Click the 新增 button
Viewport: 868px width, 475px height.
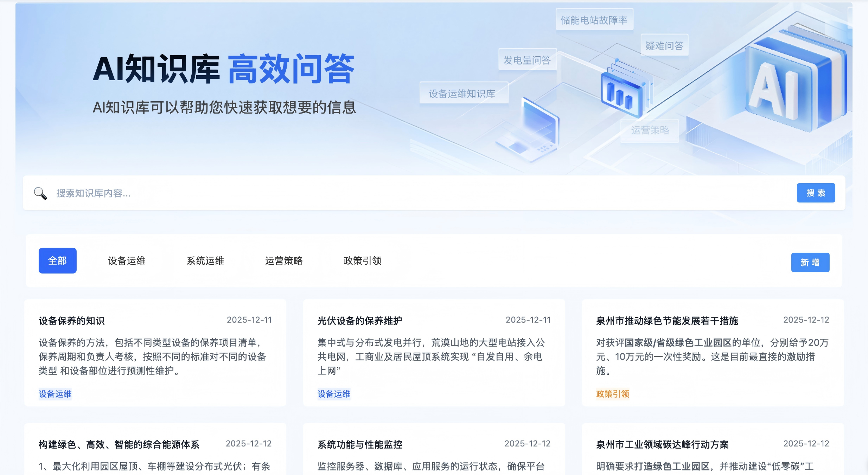tap(810, 262)
